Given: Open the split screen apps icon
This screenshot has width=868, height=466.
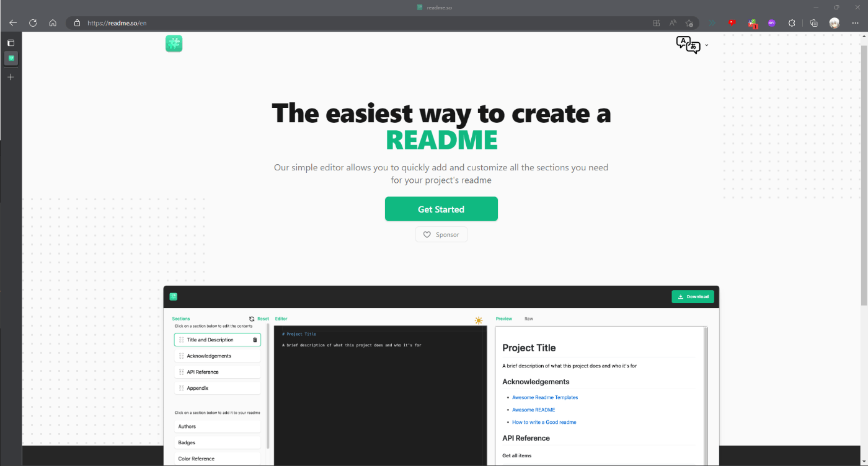Looking at the screenshot, I should point(657,23).
